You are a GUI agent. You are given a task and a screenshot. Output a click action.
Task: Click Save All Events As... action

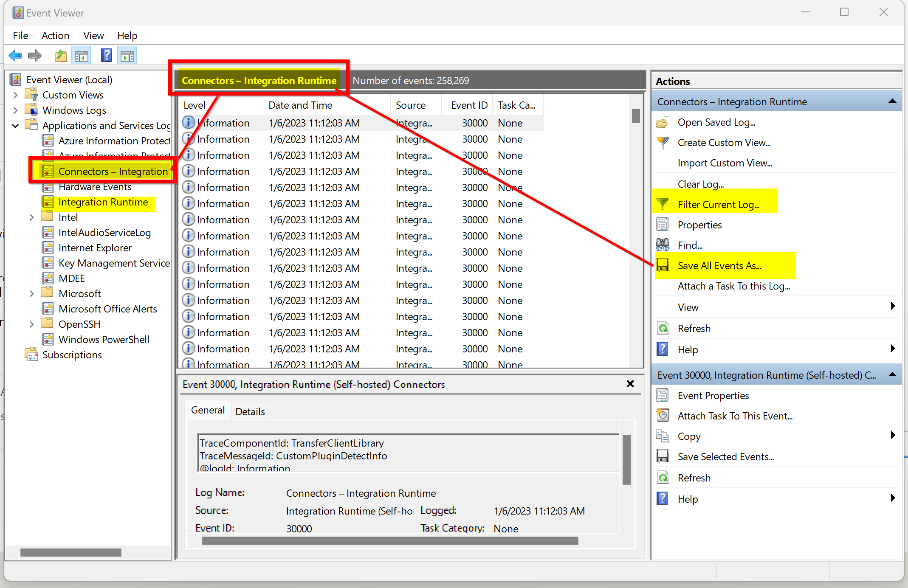(x=719, y=266)
